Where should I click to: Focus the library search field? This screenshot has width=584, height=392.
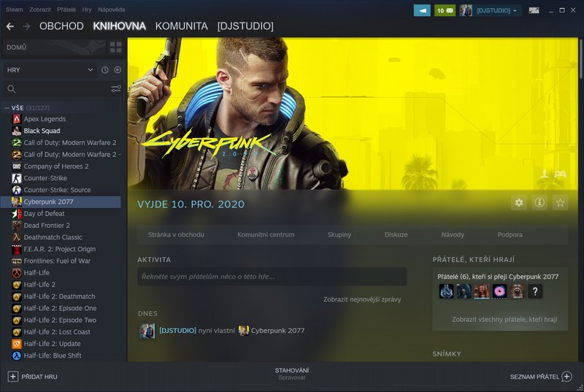tap(64, 89)
